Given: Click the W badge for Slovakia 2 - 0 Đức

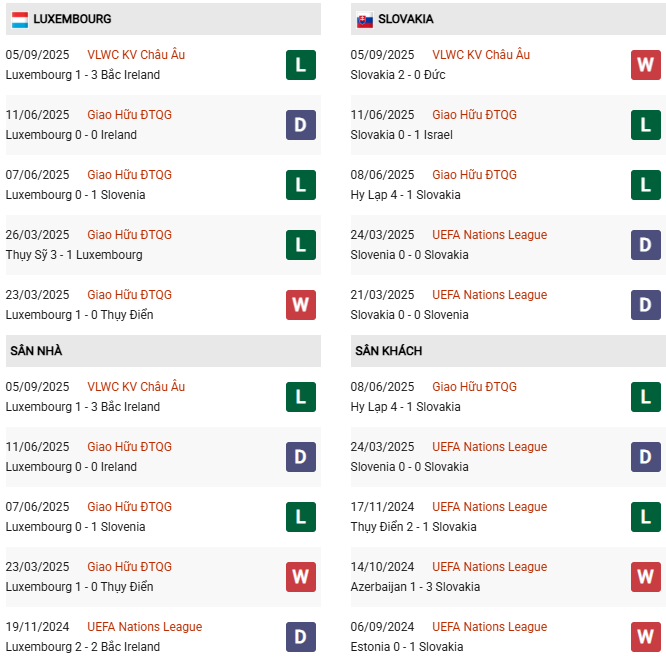Looking at the screenshot, I should [x=645, y=65].
